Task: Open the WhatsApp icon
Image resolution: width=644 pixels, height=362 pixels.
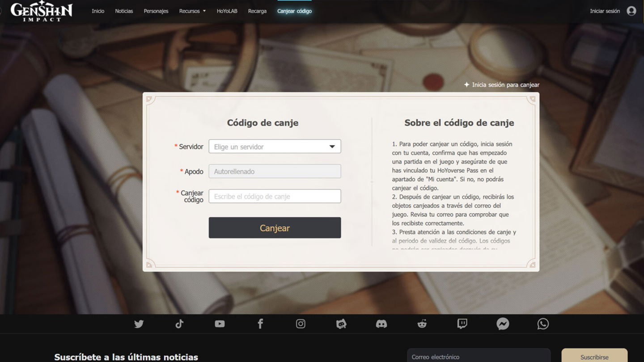Action: click(543, 324)
